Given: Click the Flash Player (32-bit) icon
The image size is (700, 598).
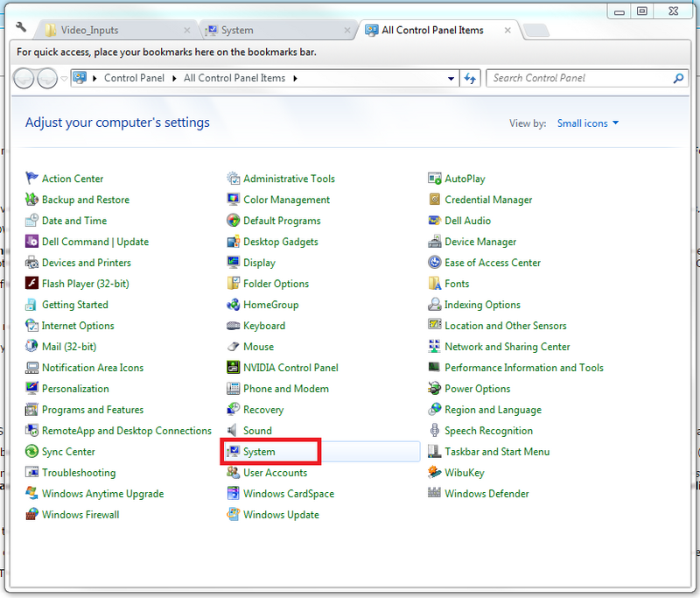Looking at the screenshot, I should click(32, 284).
